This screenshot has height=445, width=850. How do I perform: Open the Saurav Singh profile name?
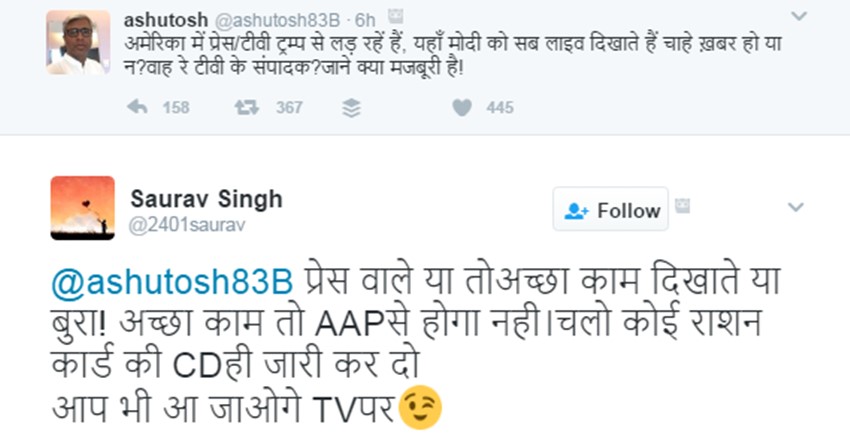tap(206, 199)
